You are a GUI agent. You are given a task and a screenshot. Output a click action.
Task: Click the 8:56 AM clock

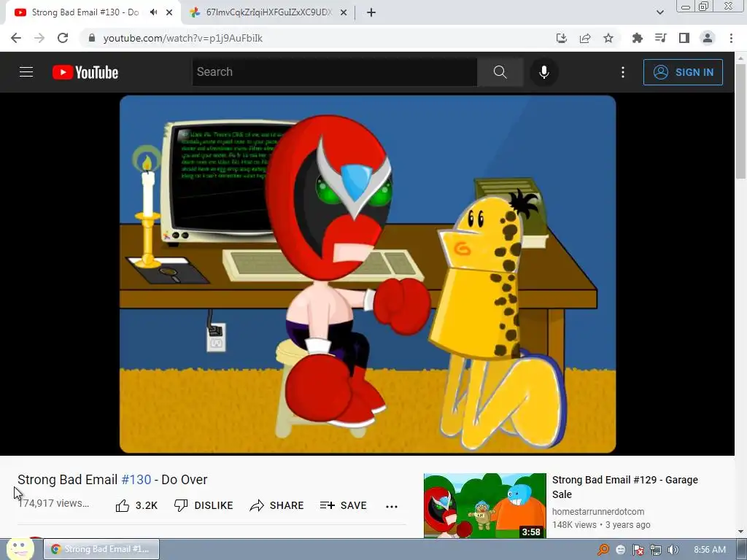[x=709, y=550]
